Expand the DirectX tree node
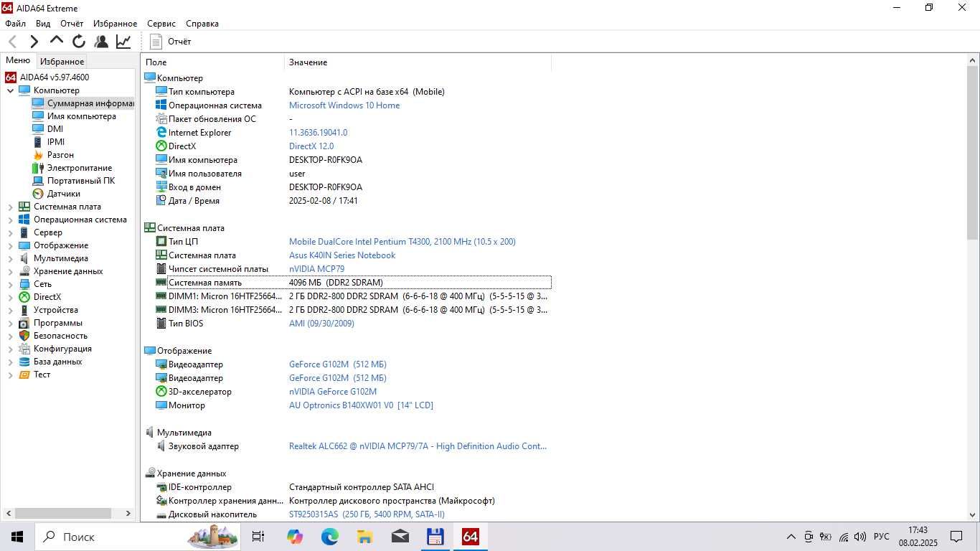 pos(10,297)
